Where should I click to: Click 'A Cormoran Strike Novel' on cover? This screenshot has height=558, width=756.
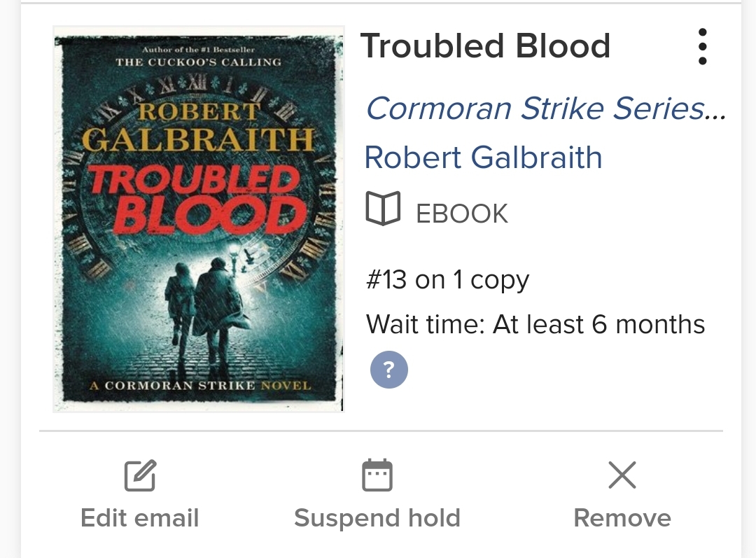point(200,385)
